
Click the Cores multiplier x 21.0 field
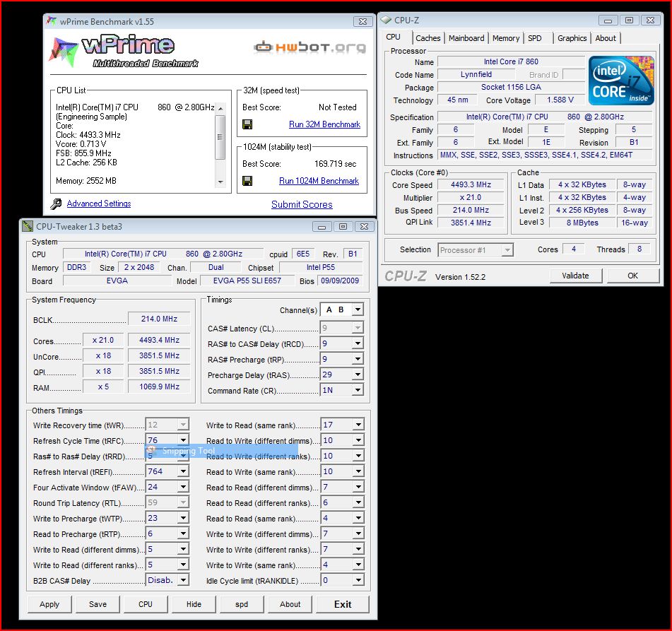coord(103,340)
